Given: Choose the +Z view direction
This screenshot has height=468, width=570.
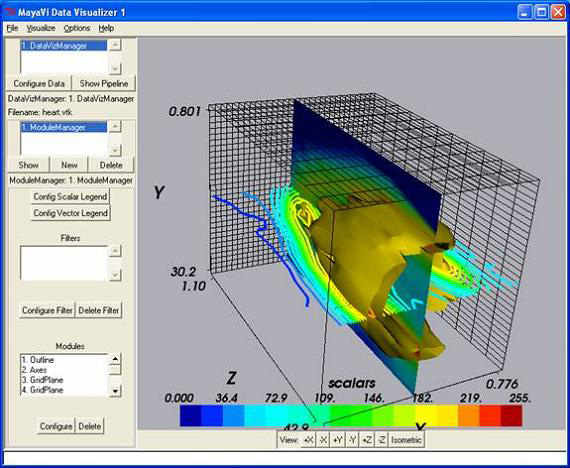Looking at the screenshot, I should (366, 440).
